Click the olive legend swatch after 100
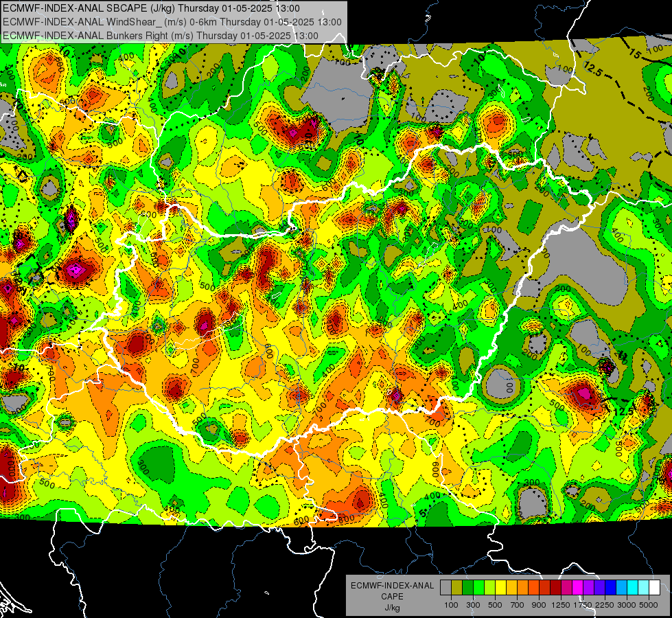This screenshot has width=672, height=618. point(457,587)
